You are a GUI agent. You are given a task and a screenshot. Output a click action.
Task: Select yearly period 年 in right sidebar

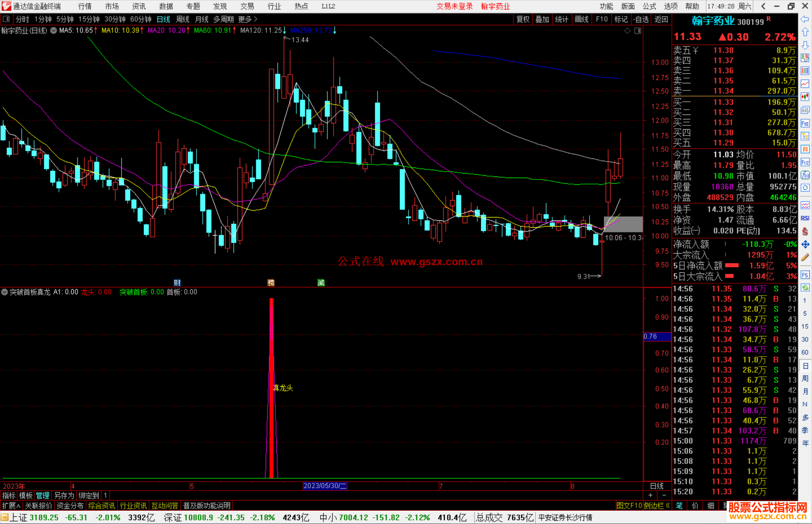point(805,443)
